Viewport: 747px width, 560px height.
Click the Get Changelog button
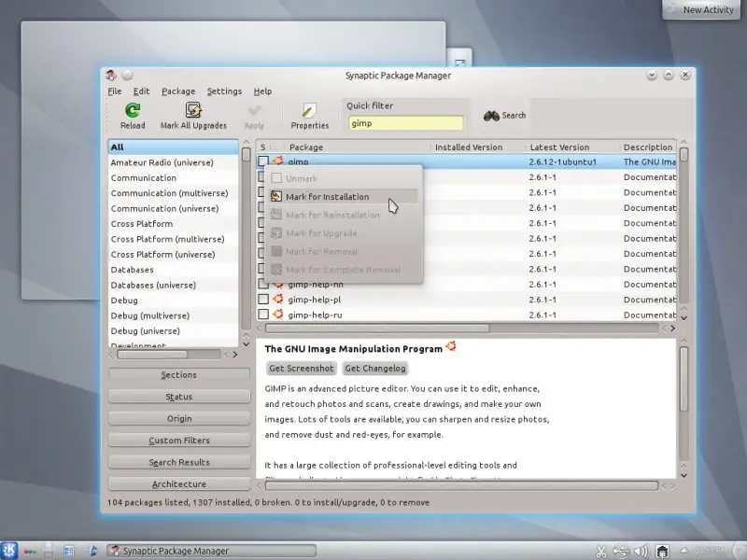tap(375, 368)
